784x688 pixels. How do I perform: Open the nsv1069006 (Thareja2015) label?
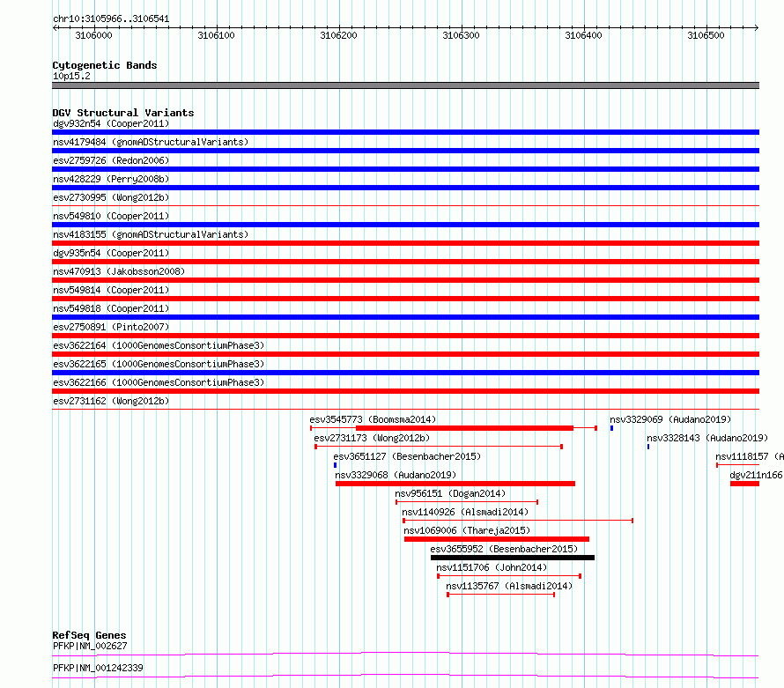[x=467, y=530]
